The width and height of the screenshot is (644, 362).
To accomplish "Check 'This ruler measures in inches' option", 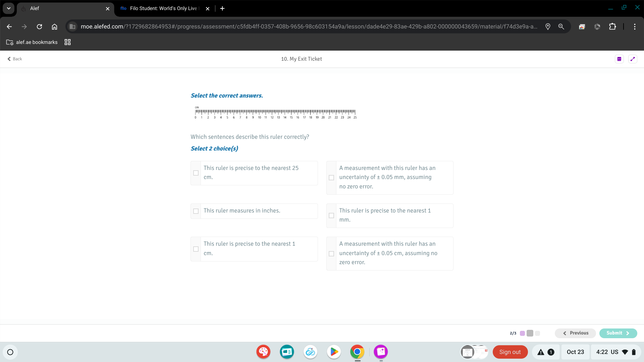I will click(x=196, y=211).
